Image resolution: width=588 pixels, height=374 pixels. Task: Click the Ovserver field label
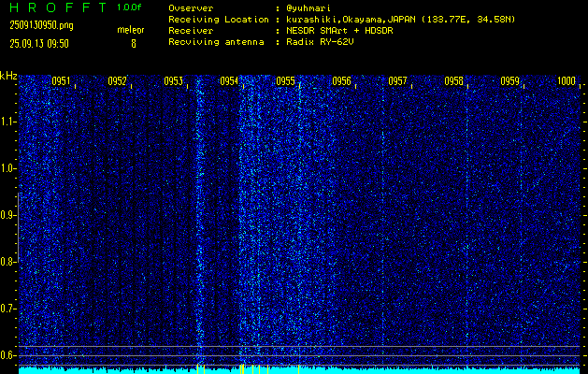(191, 8)
